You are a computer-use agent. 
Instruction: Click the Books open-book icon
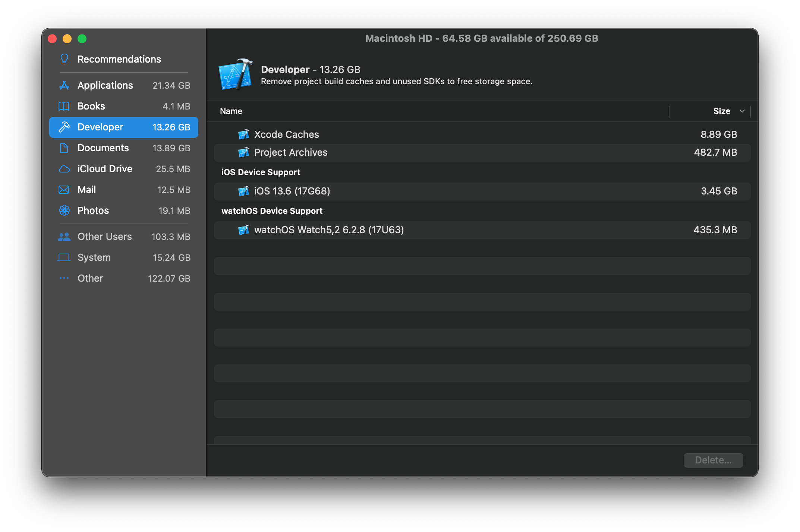coord(64,106)
